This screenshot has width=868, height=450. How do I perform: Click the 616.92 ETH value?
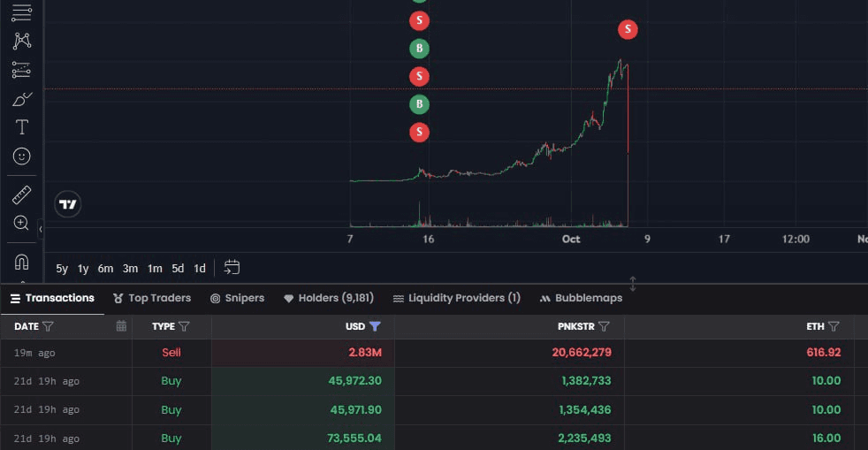point(824,353)
